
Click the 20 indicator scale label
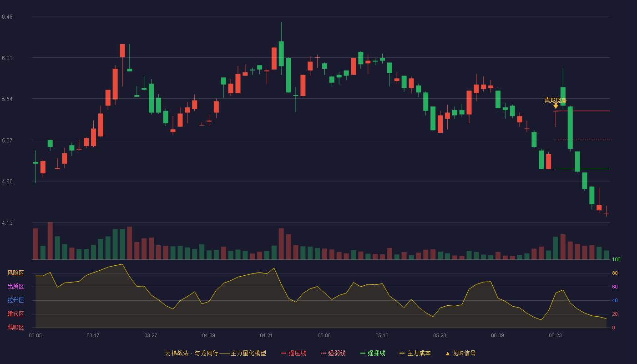615,314
